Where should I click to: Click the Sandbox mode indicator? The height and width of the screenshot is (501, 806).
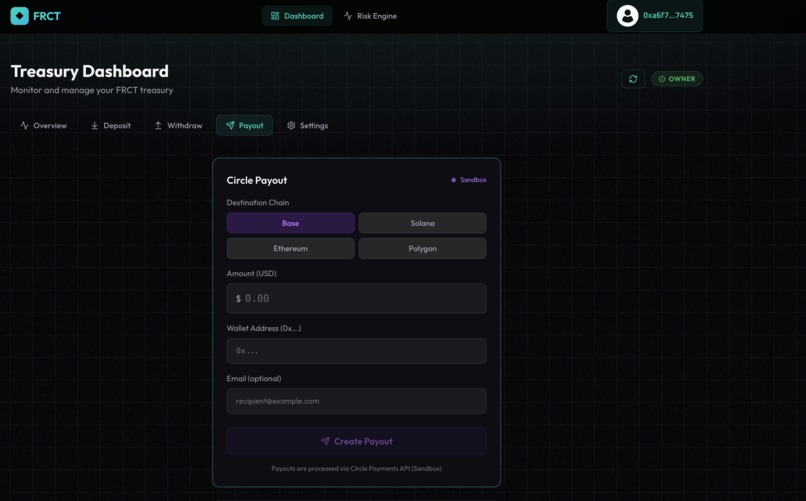(469, 180)
